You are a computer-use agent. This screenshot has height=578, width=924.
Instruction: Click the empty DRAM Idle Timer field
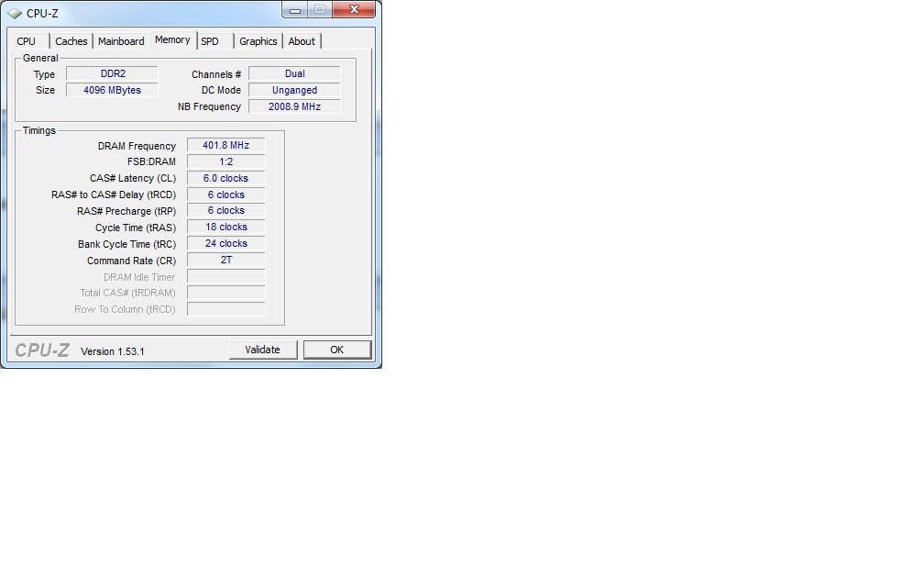click(x=226, y=277)
